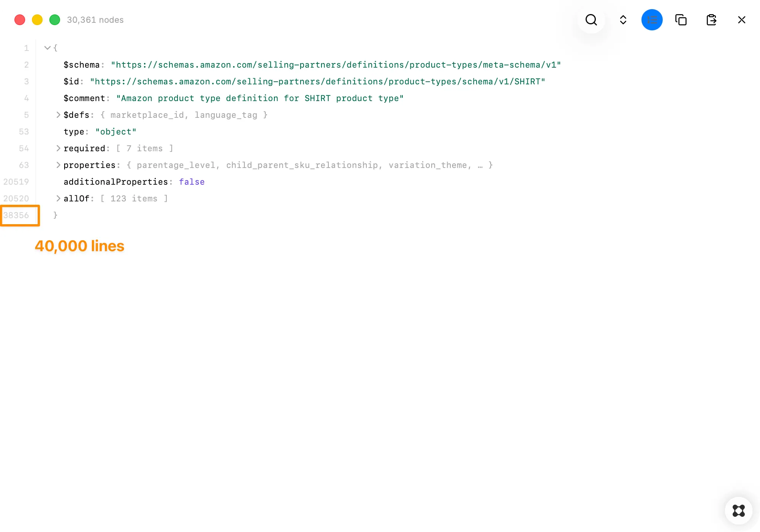This screenshot has width=760, height=532.
Task: Select the type "object" value
Action: 116,132
